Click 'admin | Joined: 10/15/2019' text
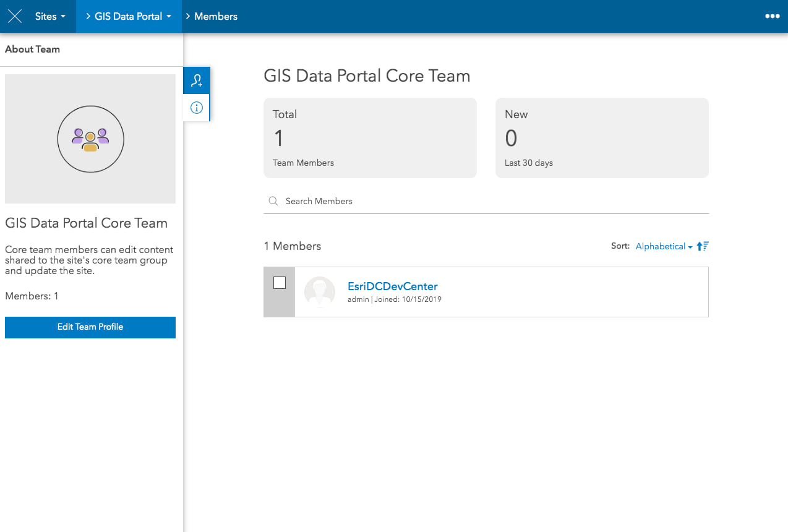The image size is (788, 532). pyautogui.click(x=395, y=299)
